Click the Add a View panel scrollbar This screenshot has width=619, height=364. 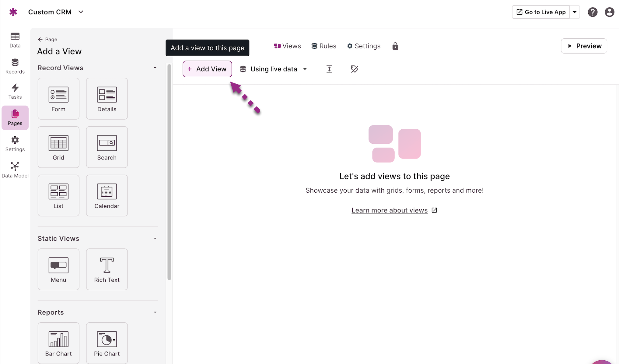point(170,172)
